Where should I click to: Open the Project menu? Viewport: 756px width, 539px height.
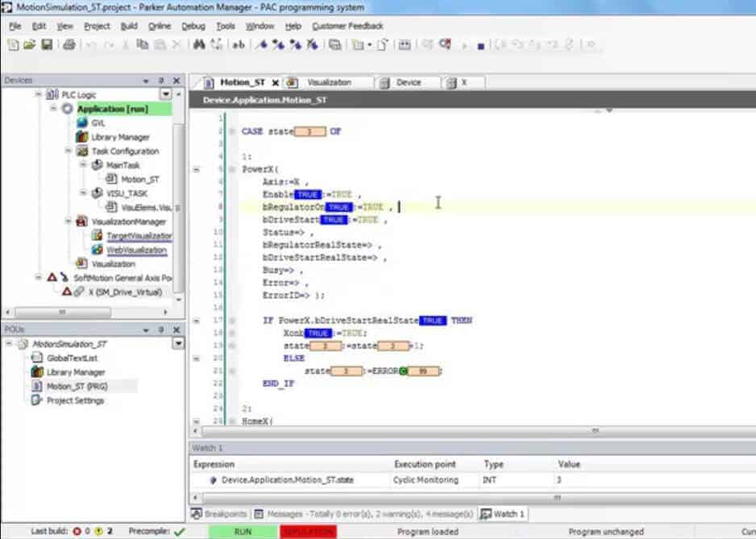pos(97,26)
